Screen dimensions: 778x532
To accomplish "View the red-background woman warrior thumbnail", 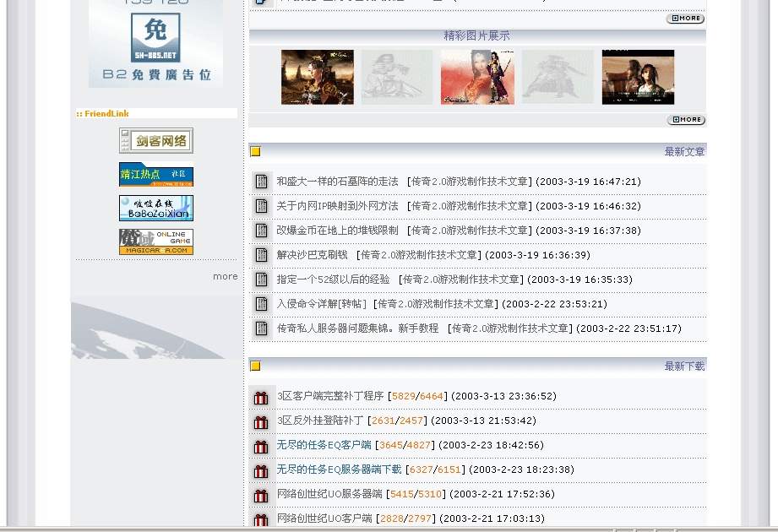I will point(477,77).
